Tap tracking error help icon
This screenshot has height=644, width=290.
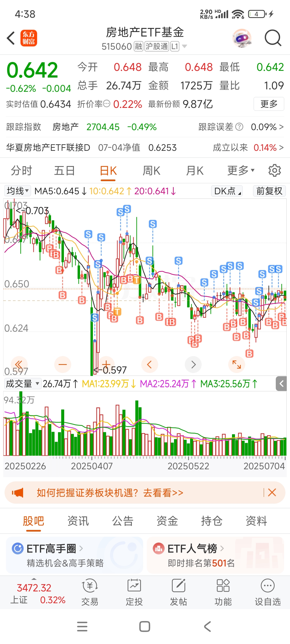(x=239, y=127)
